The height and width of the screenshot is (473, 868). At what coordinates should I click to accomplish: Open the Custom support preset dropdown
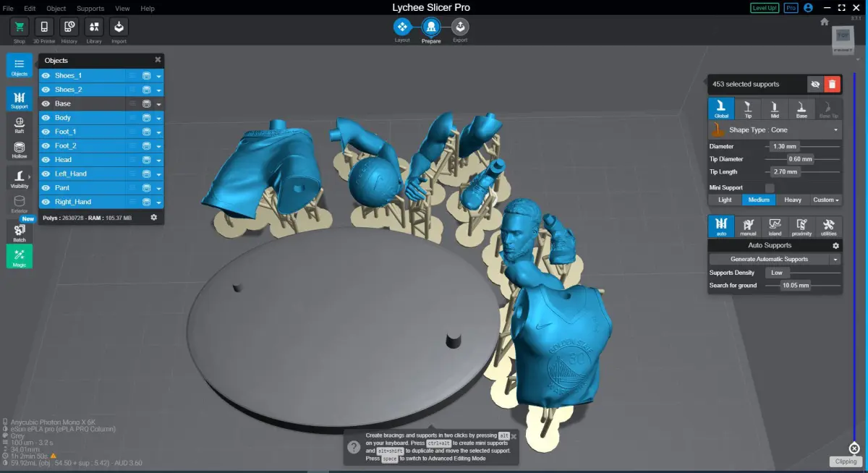click(825, 200)
